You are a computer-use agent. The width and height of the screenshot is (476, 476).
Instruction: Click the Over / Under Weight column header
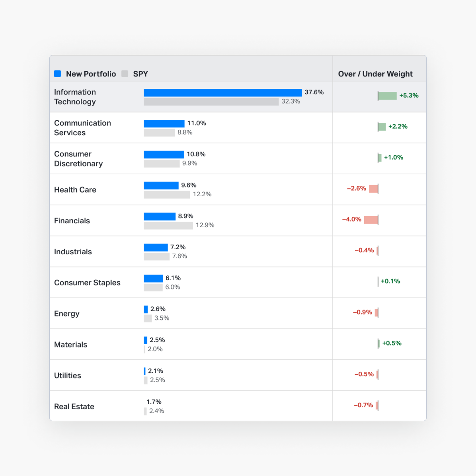click(x=375, y=74)
